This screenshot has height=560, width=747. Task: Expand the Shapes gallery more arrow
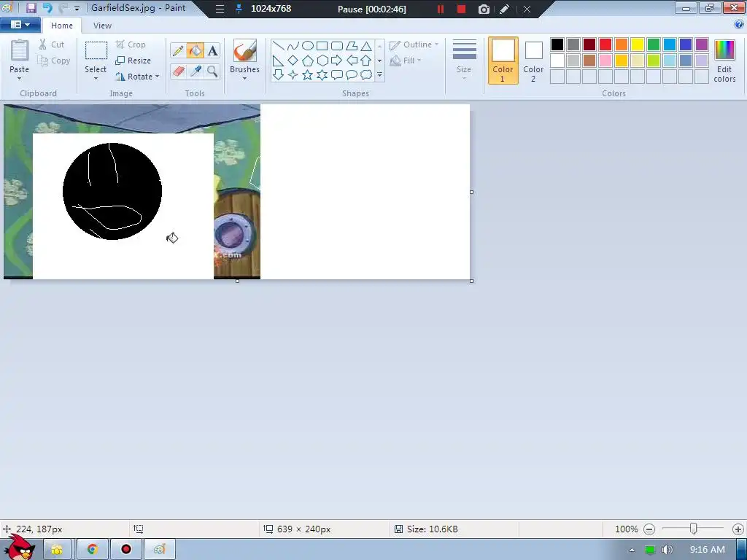click(x=379, y=75)
